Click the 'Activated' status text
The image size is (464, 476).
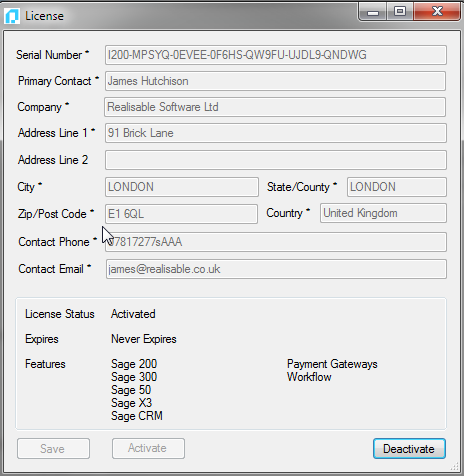point(133,314)
